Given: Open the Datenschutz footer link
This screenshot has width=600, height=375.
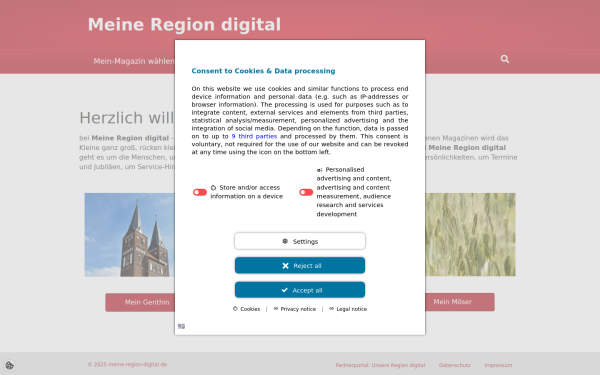Looking at the screenshot, I should point(455,365).
